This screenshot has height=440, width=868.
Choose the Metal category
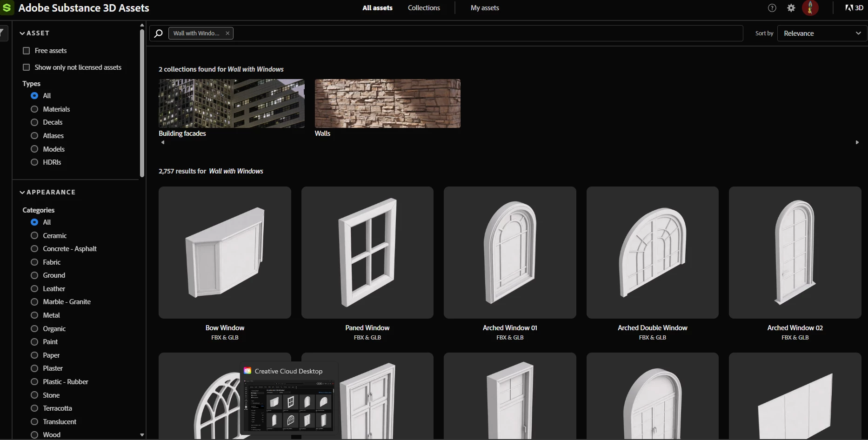coord(34,315)
